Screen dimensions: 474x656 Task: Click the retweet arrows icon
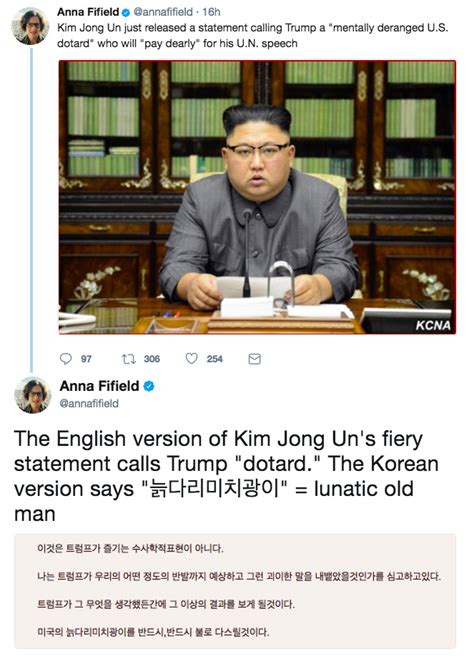[128, 359]
